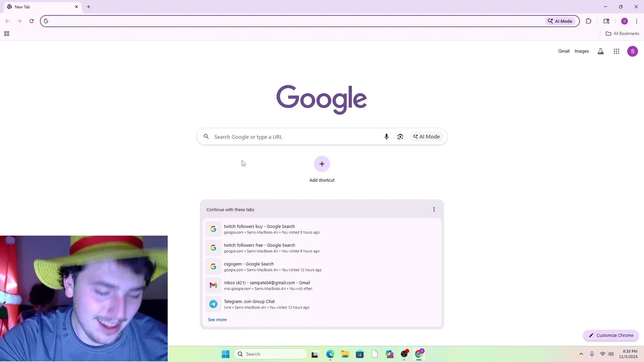Click the Chrome icon in the taskbar
This screenshot has height=362, width=644.
[x=419, y=354]
